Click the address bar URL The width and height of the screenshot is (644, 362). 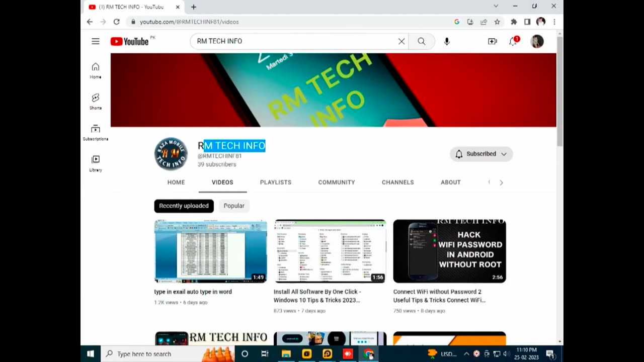point(189,22)
